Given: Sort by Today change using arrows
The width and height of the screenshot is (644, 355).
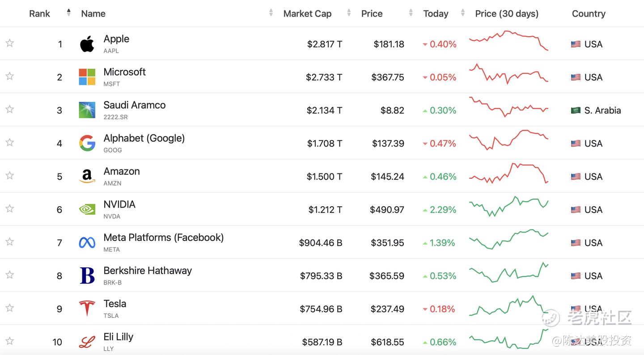Looking at the screenshot, I should [x=462, y=13].
